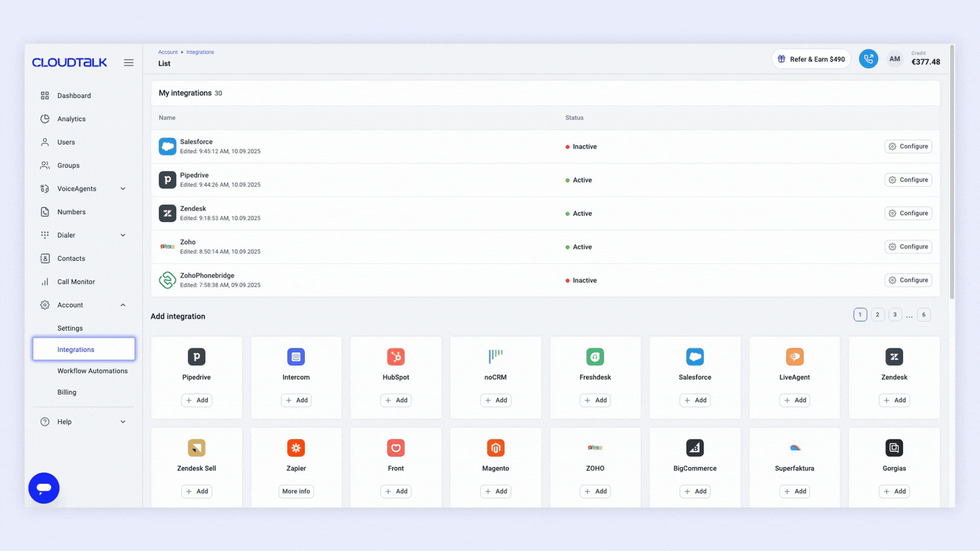
Task: Click the Freshdesk integration logo
Action: click(595, 357)
